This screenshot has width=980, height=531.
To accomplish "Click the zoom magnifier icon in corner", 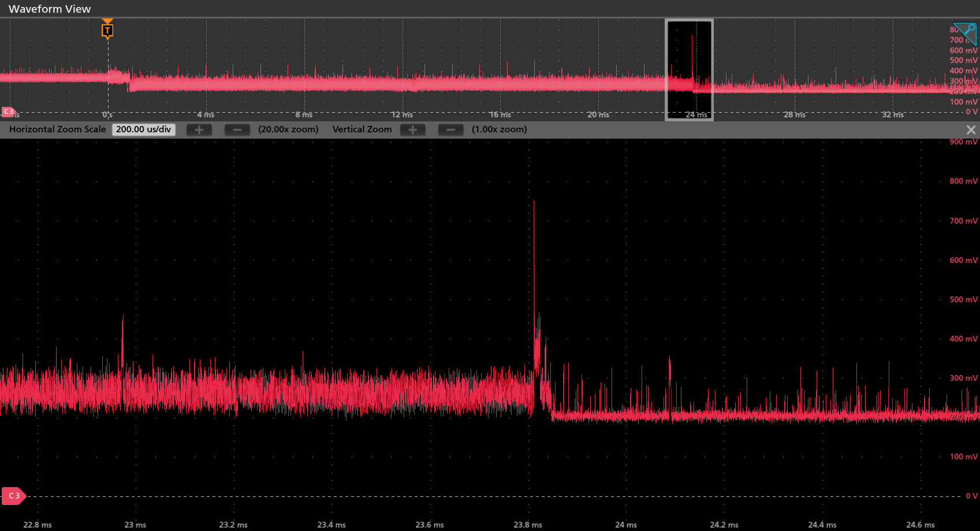I will coord(966,34).
